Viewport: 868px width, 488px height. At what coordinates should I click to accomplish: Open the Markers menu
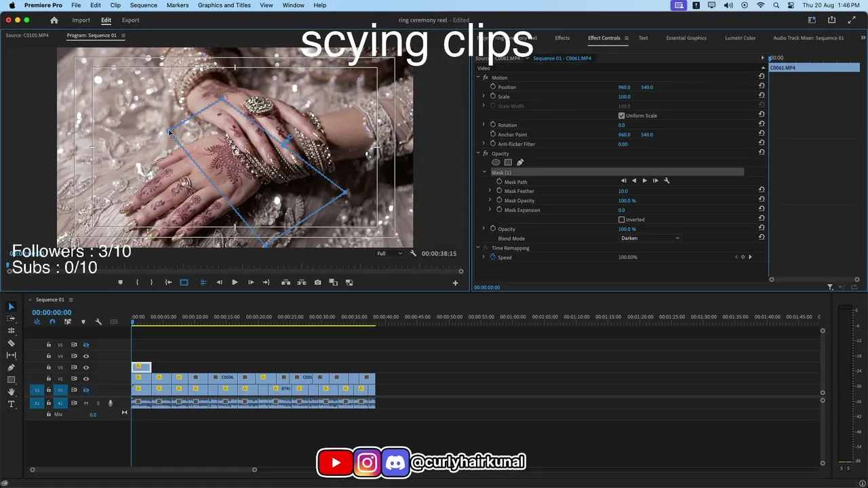[x=178, y=5]
